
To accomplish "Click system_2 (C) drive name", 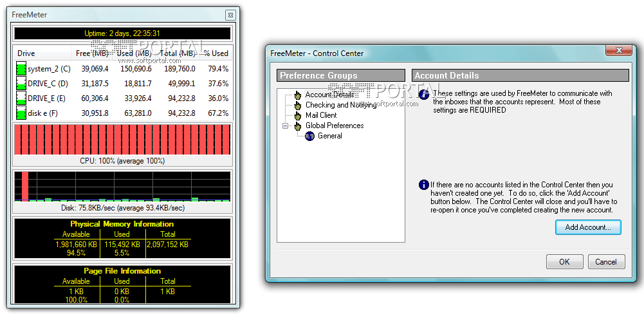I will click(x=49, y=69).
